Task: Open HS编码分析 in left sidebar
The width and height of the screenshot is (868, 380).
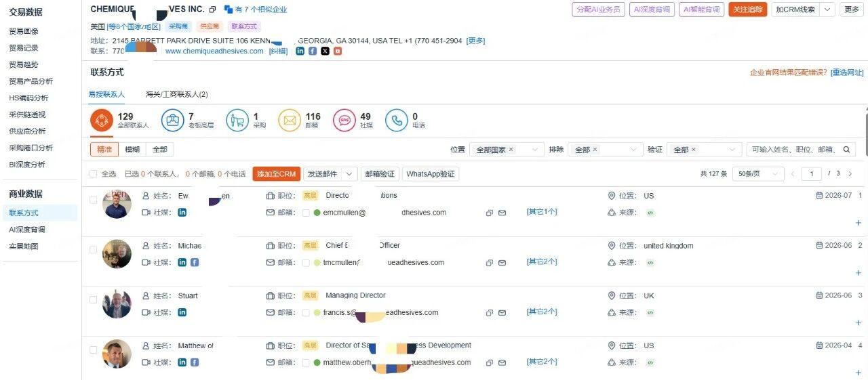Action: coord(28,98)
